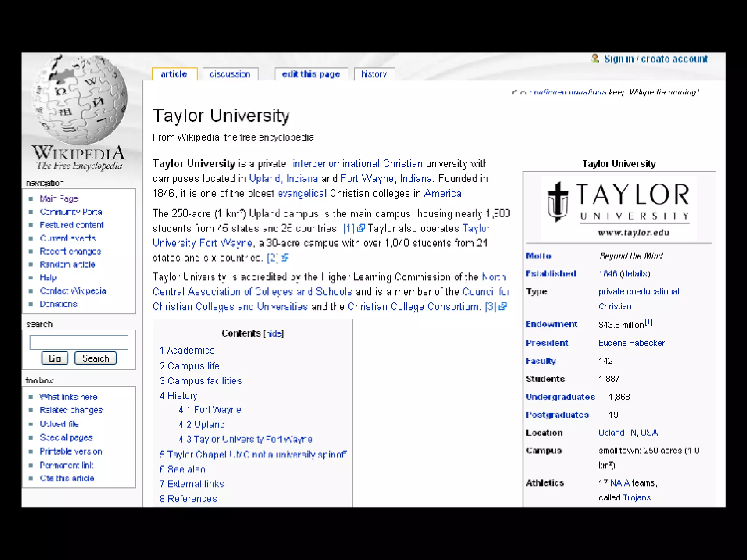
Task: Go to the Main Page navigation link
Action: tap(59, 199)
